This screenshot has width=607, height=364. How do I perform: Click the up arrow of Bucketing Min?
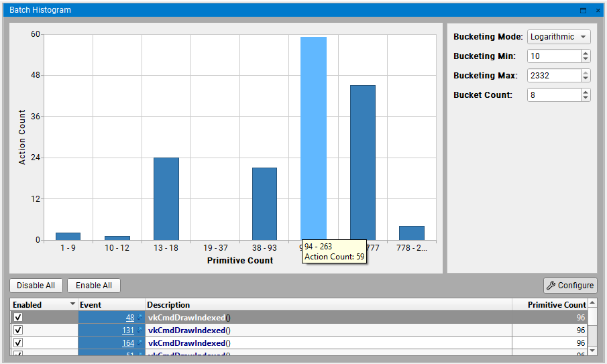pos(586,53)
